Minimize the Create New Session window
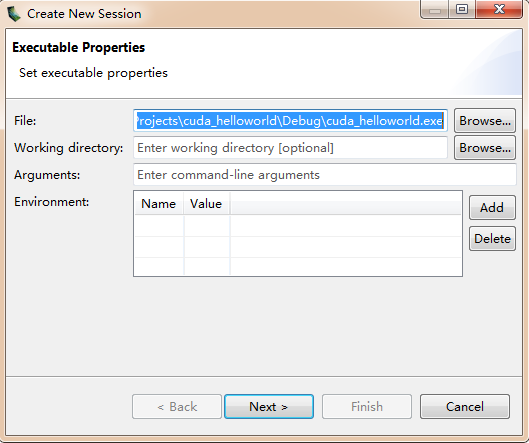Image resolution: width=529 pixels, height=443 pixels. pos(435,9)
